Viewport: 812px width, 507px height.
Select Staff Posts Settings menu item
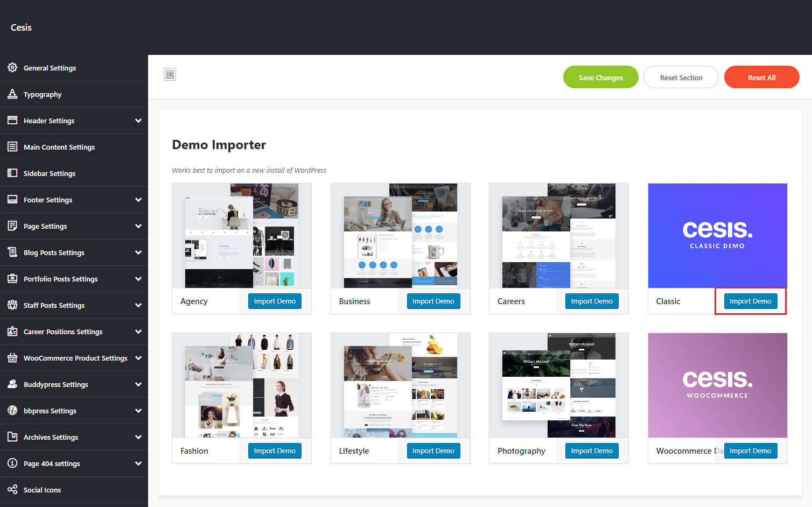(54, 305)
